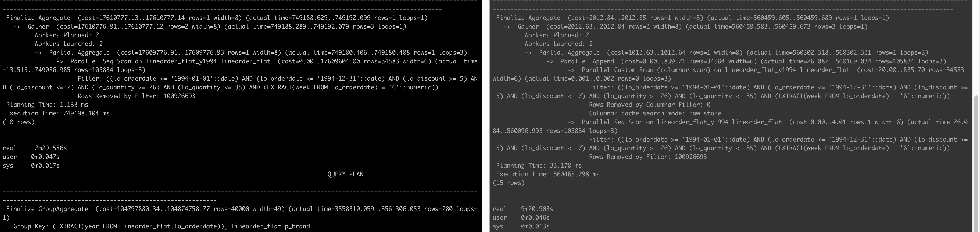Click "Planning Time: 1.133 ms" line
The width and height of the screenshot is (980, 232).
point(47,105)
